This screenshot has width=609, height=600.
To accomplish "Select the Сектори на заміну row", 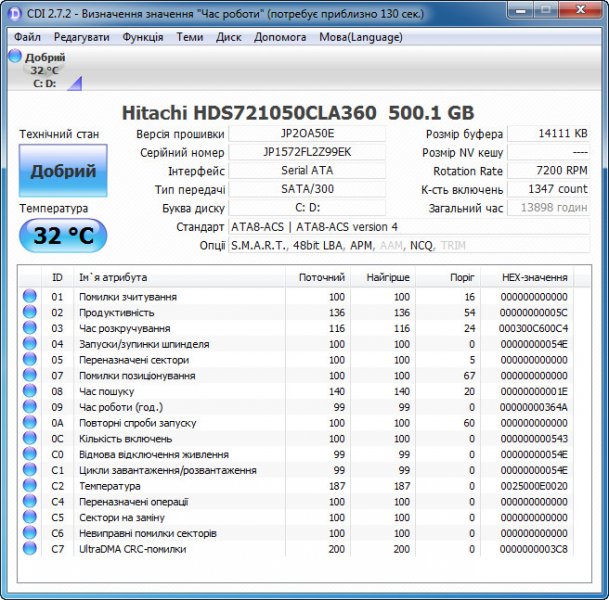I will [295, 517].
